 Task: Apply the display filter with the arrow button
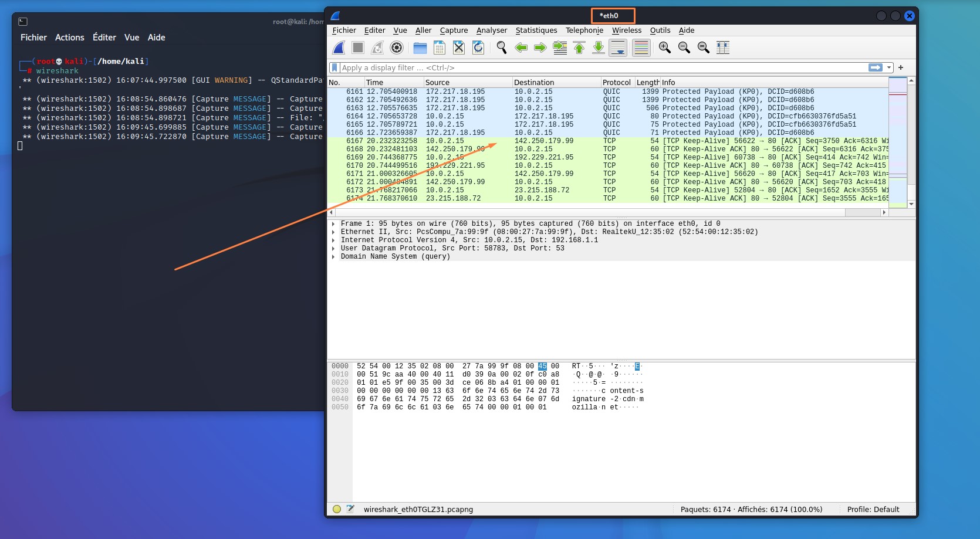tap(876, 67)
